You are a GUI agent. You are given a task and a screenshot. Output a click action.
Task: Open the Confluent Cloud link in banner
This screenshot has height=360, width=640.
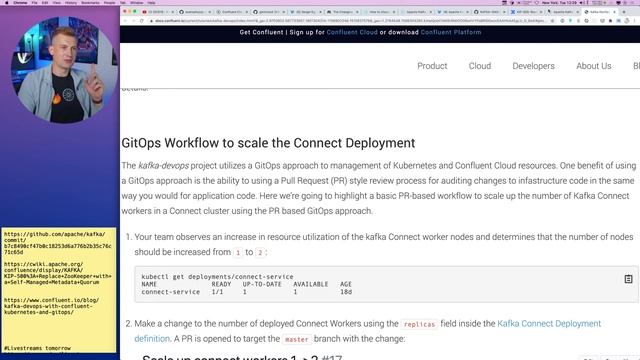(x=352, y=32)
